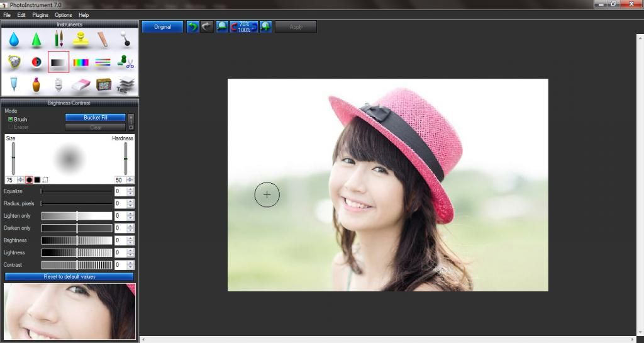
Task: Select the yellow stamp instrument
Action: point(80,40)
